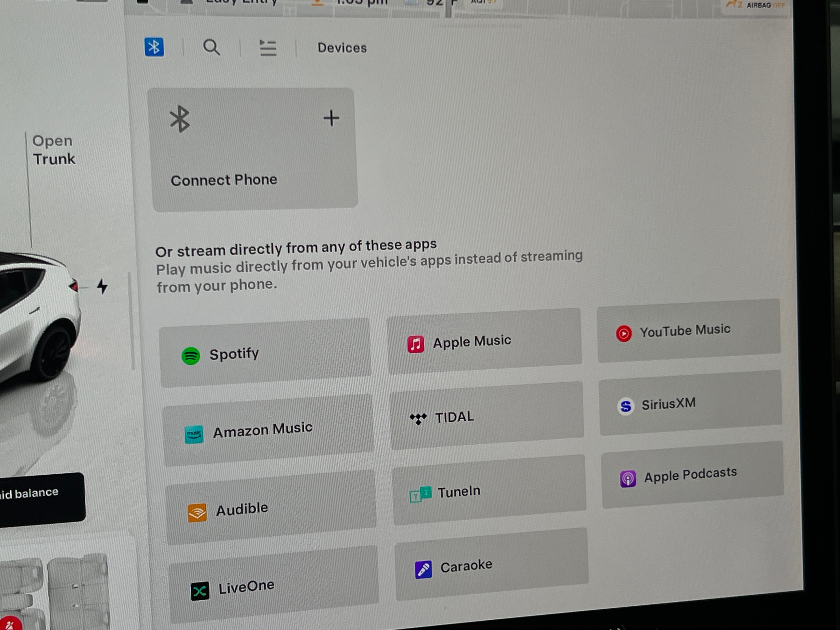Tap the TuneIn logo icon
This screenshot has height=630, width=840.
click(x=420, y=494)
